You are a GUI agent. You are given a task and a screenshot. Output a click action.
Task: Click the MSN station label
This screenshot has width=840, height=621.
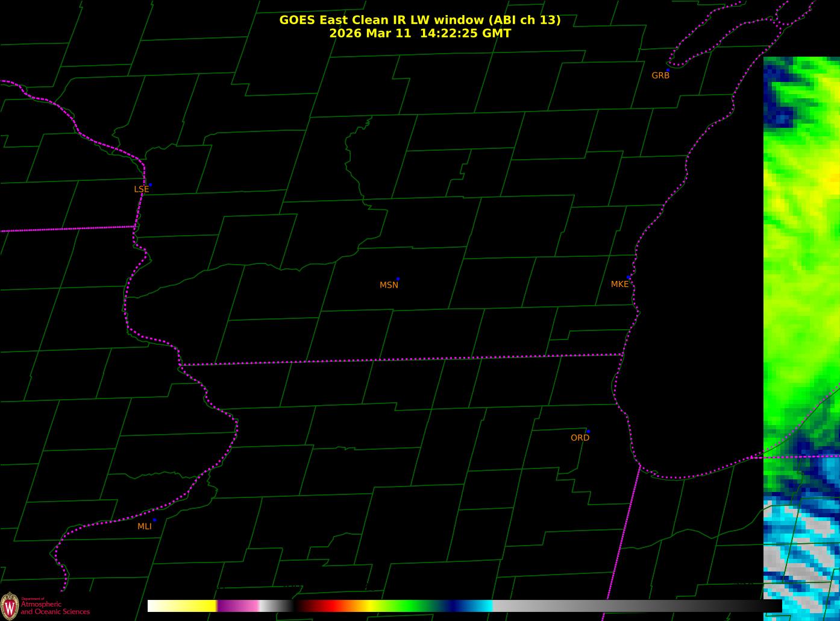(x=389, y=285)
